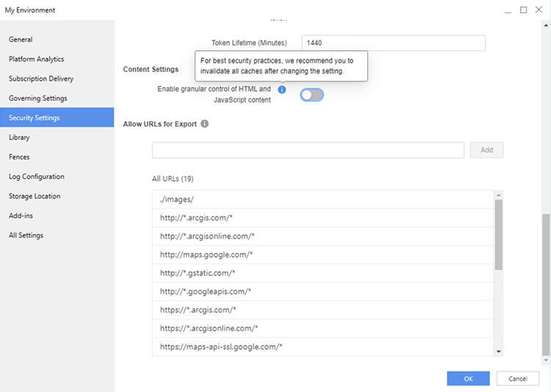Show All Settings page
Viewport: 551px width, 392px height.
(x=26, y=236)
